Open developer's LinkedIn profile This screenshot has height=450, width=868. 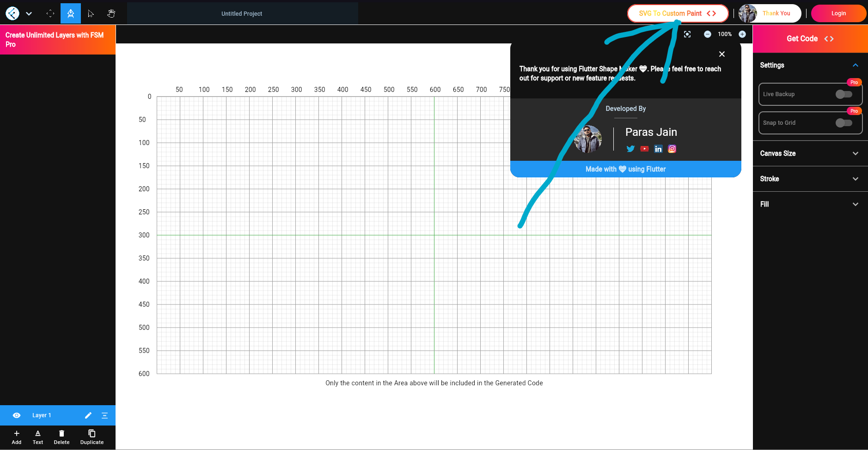[x=658, y=149]
